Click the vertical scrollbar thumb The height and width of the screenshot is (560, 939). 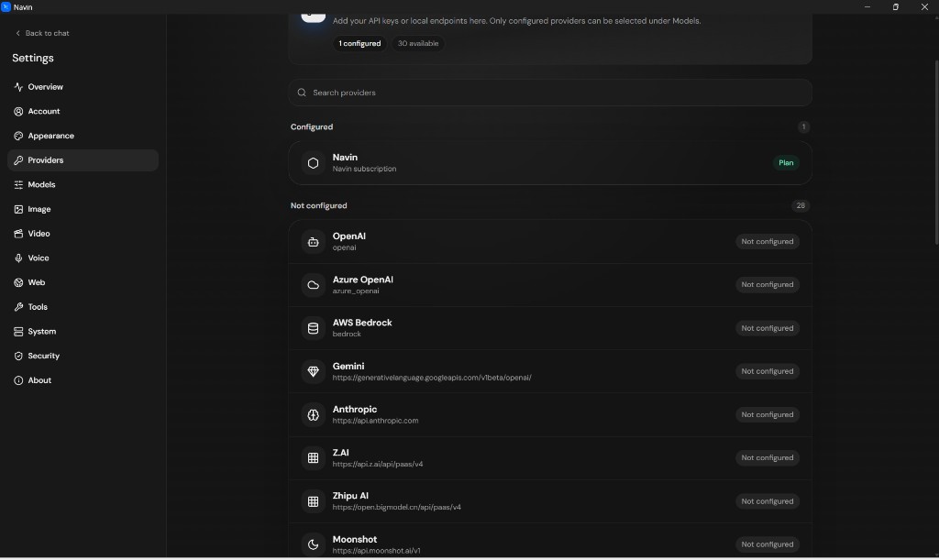[936, 152]
